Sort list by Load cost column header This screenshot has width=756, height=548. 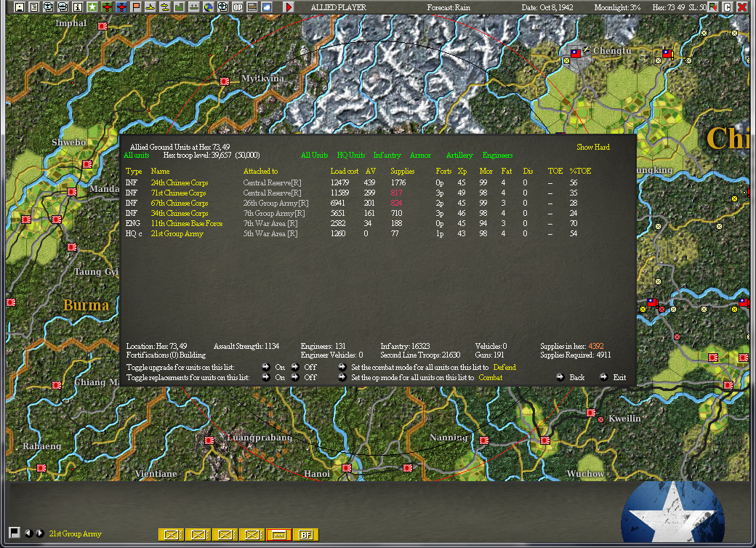(345, 171)
